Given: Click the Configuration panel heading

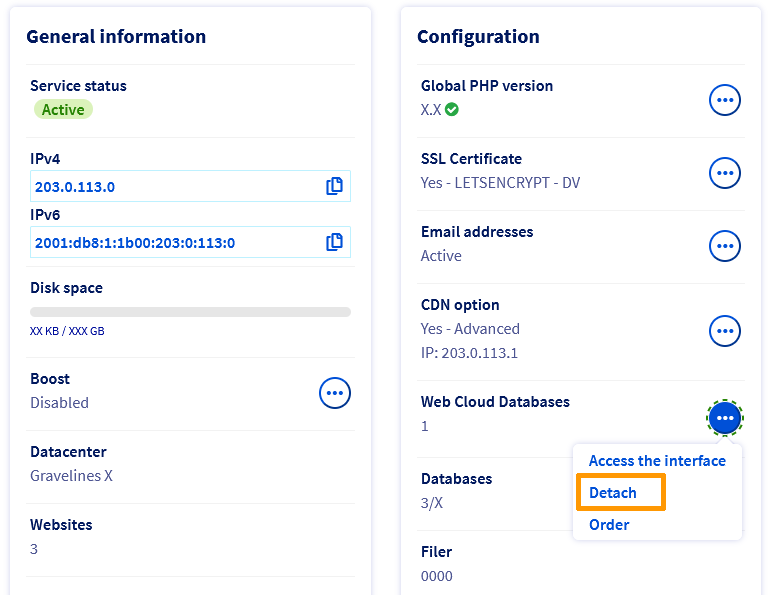Looking at the screenshot, I should click(478, 37).
